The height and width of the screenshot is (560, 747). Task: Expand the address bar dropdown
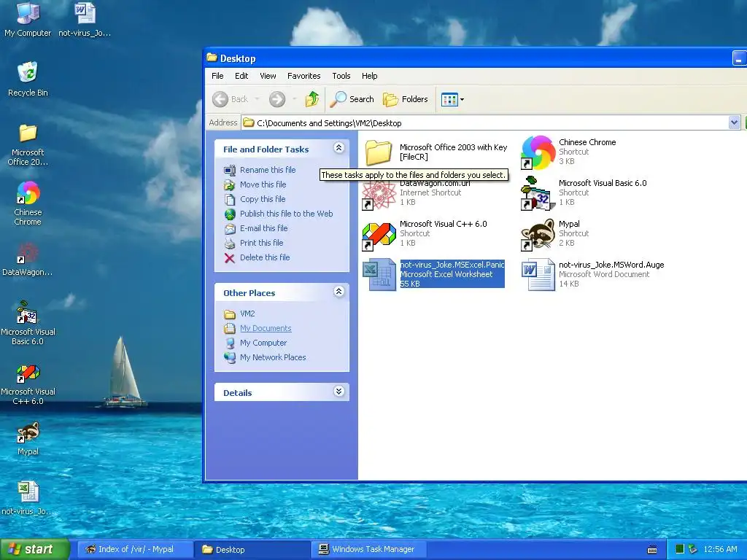734,122
